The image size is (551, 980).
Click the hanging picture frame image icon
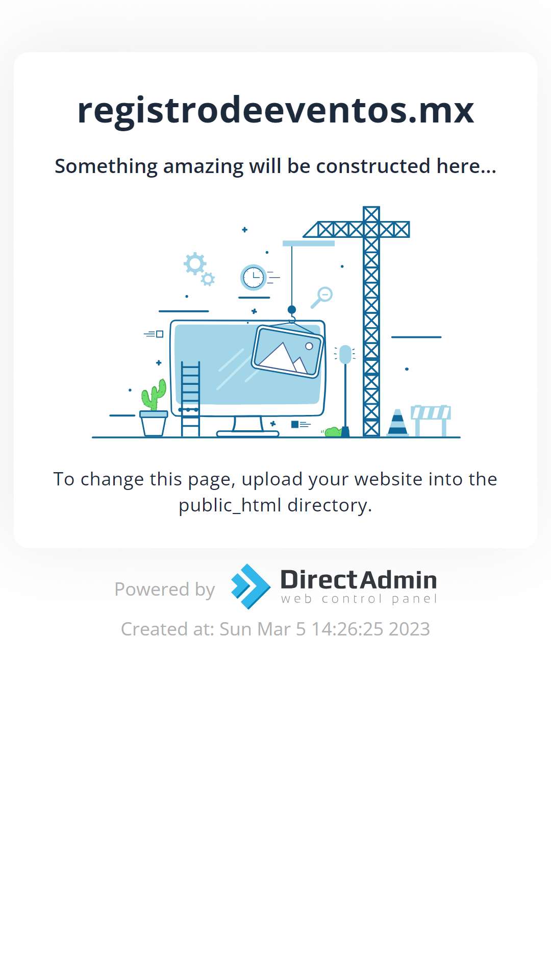[288, 351]
